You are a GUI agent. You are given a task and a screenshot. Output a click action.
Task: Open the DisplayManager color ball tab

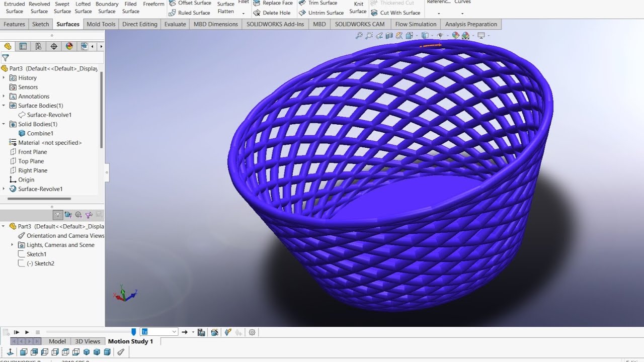[69, 46]
